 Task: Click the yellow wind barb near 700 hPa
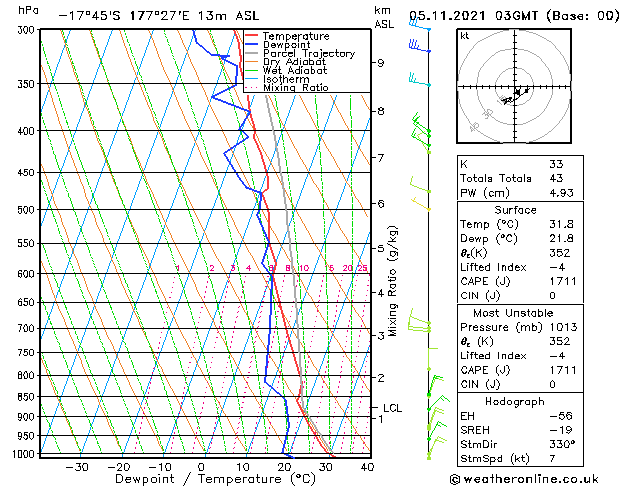click(420, 326)
